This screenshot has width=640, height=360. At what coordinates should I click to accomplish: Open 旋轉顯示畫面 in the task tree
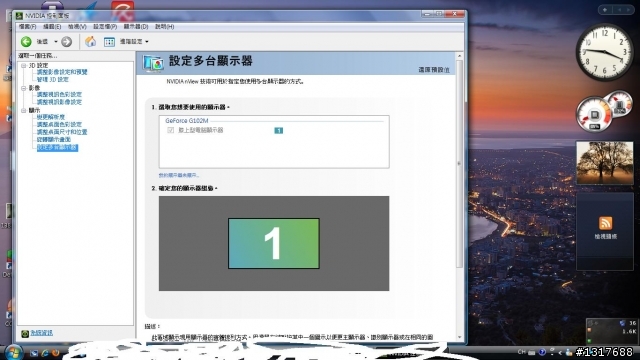[x=53, y=140]
